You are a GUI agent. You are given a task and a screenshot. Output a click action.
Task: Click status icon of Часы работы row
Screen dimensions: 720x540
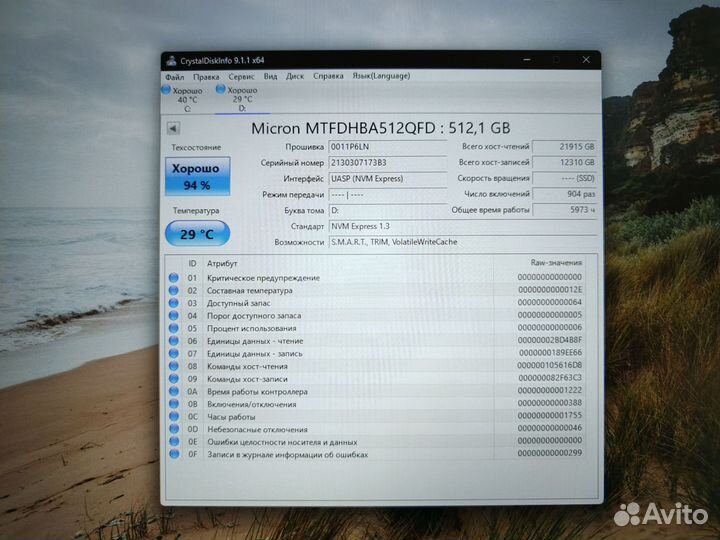pos(174,416)
